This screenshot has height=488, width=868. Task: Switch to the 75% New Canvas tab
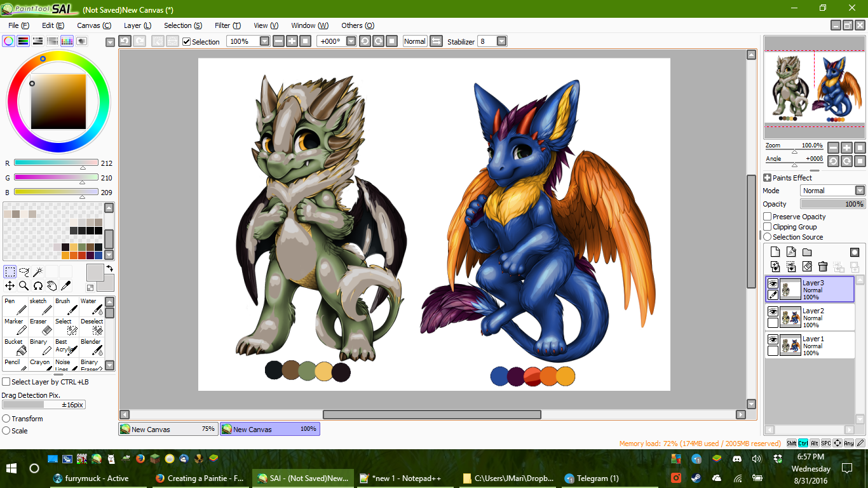point(168,429)
